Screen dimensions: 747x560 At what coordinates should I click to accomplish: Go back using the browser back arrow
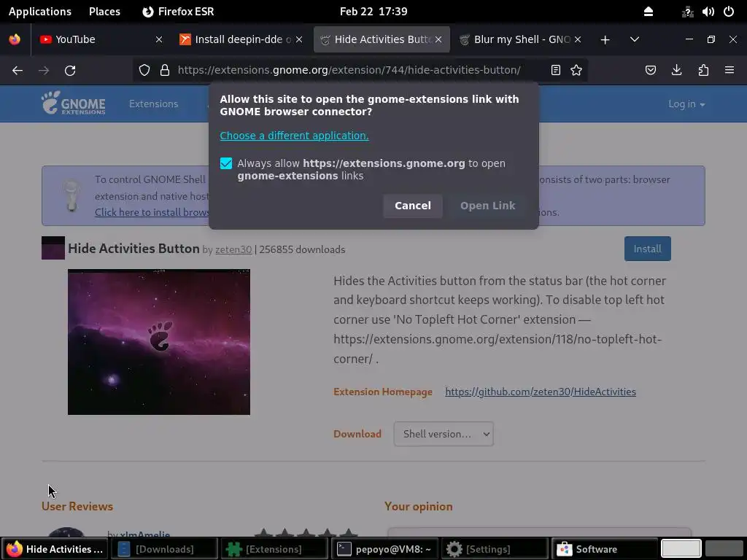pos(18,71)
